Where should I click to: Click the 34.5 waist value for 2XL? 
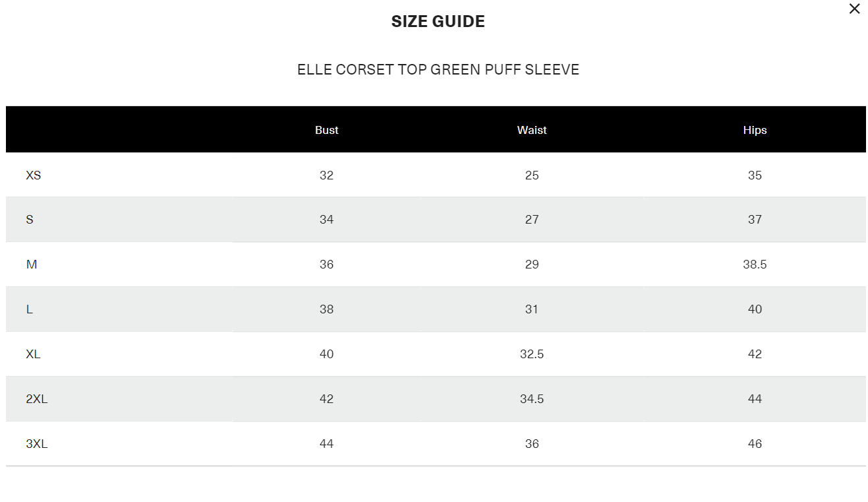point(532,399)
